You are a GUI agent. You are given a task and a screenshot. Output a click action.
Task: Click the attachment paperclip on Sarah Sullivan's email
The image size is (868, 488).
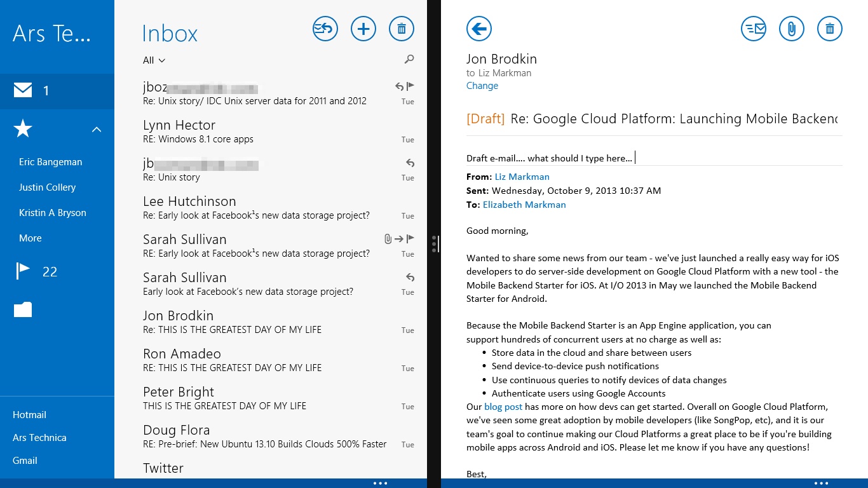point(388,239)
